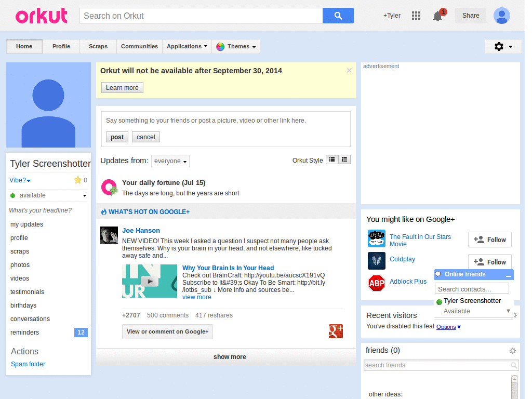
Task: Click the daily fortune clover icon
Action: [109, 188]
